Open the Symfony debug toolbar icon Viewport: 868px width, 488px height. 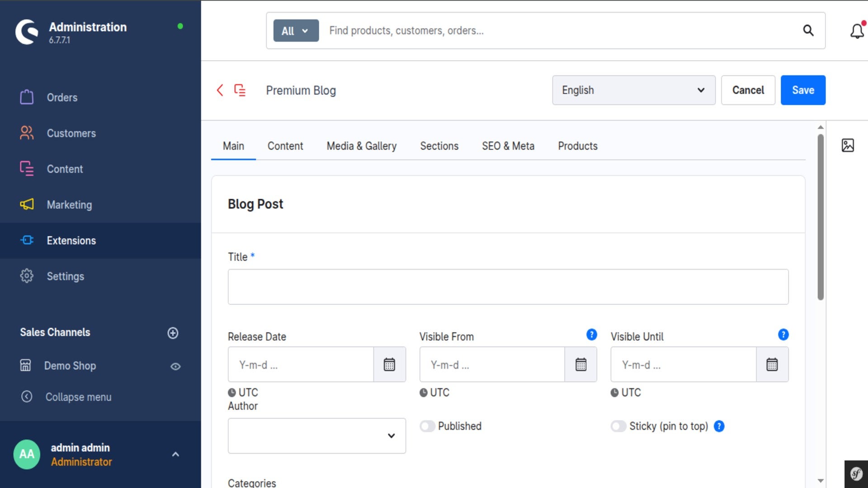pyautogui.click(x=856, y=474)
